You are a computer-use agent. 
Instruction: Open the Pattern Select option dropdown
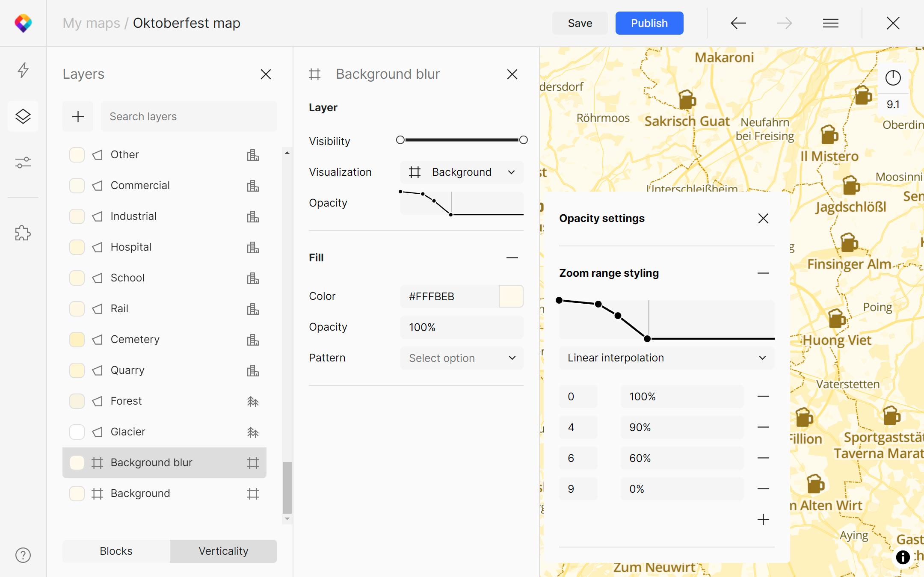pos(462,358)
